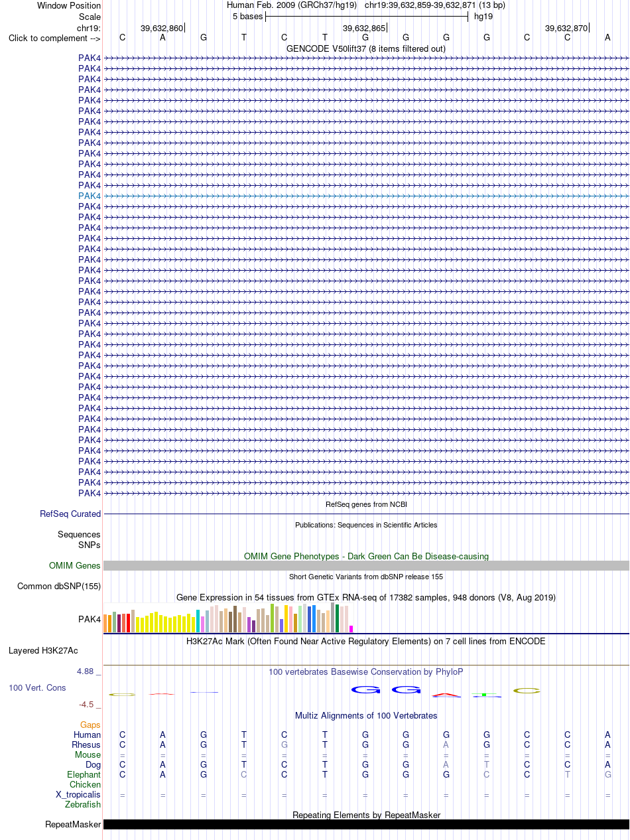Screen dimensions: 630x840
Task: Click the chr19:39,632,859-39,632,871 (13 bp) position text
Action: click(x=435, y=5)
